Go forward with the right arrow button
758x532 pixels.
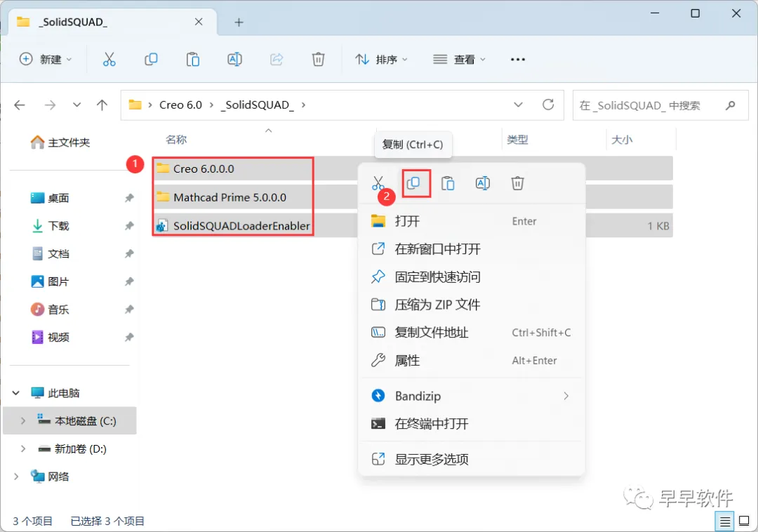point(50,105)
